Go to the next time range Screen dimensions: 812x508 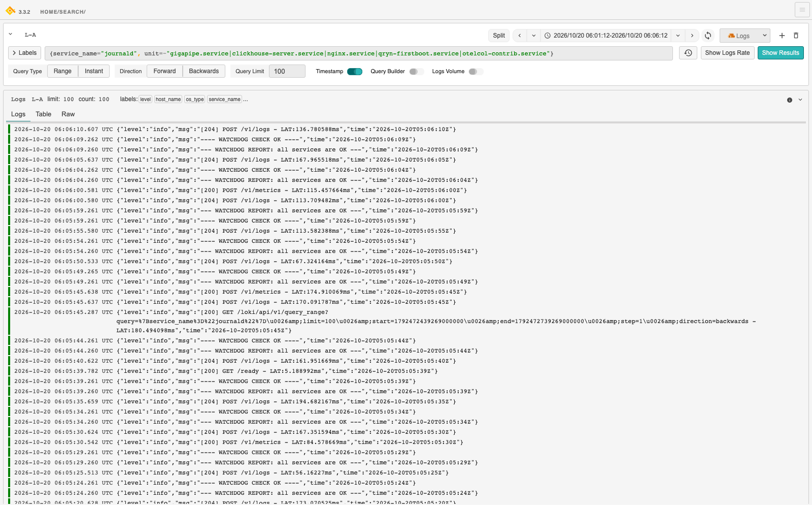(x=692, y=36)
